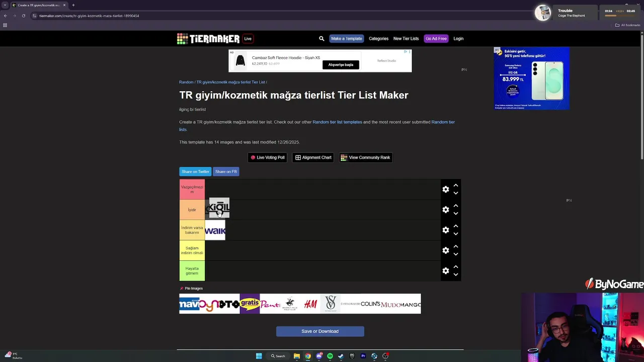Screen dimensions: 644x362
Task: Pick the H&M logo image
Action: click(x=310, y=304)
